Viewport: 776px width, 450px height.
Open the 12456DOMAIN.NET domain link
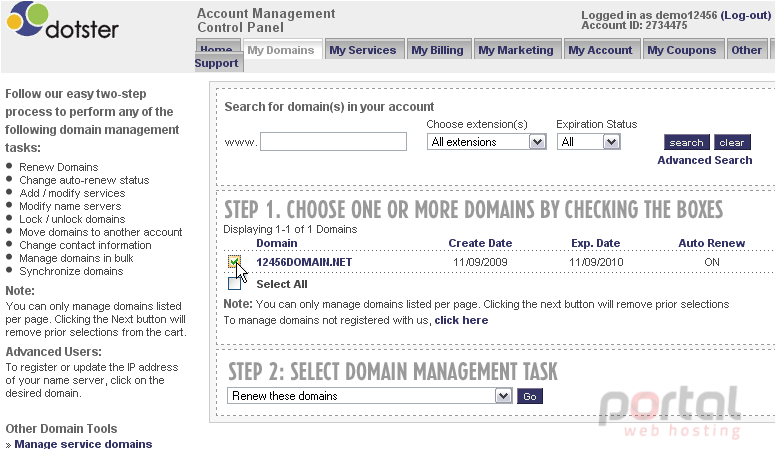point(304,262)
